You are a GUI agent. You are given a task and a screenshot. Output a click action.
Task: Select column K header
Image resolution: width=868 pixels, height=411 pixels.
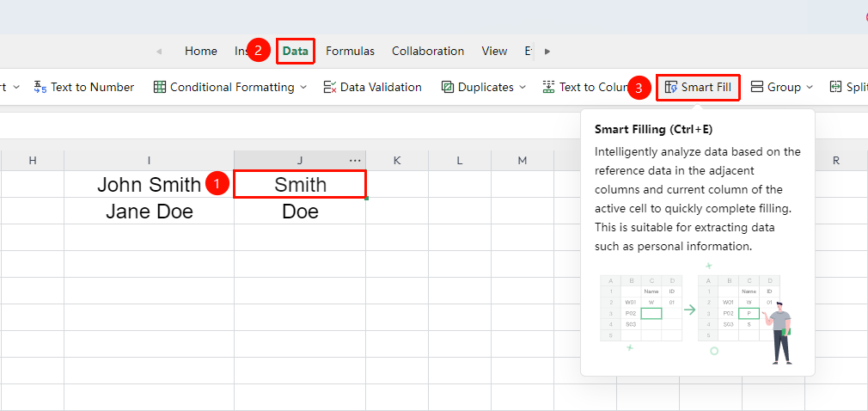point(397,161)
